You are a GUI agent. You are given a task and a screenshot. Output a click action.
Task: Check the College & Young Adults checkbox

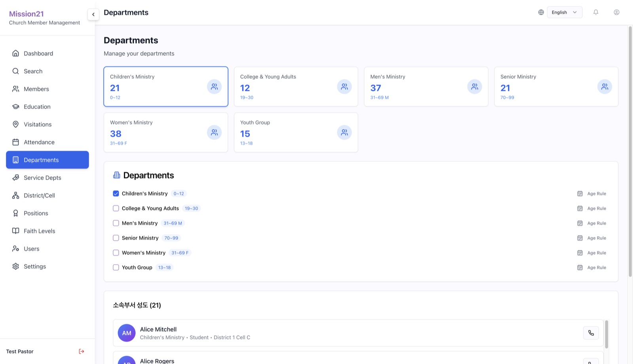(x=116, y=208)
